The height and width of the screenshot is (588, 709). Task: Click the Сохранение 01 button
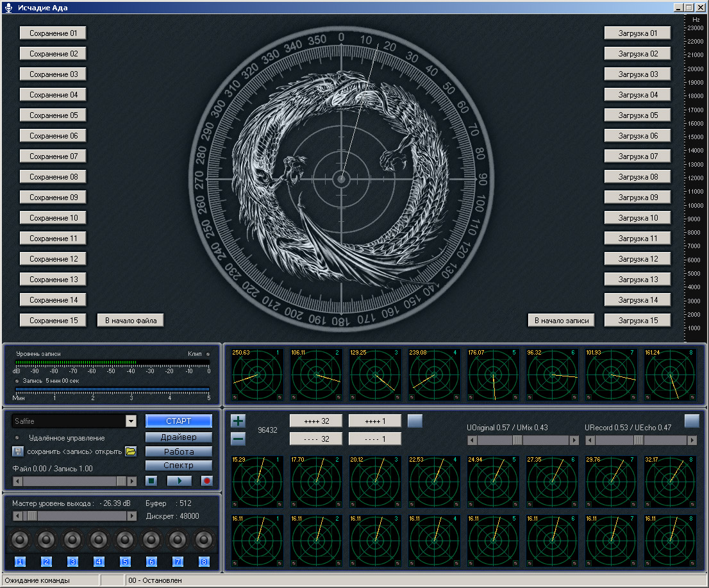click(x=53, y=33)
